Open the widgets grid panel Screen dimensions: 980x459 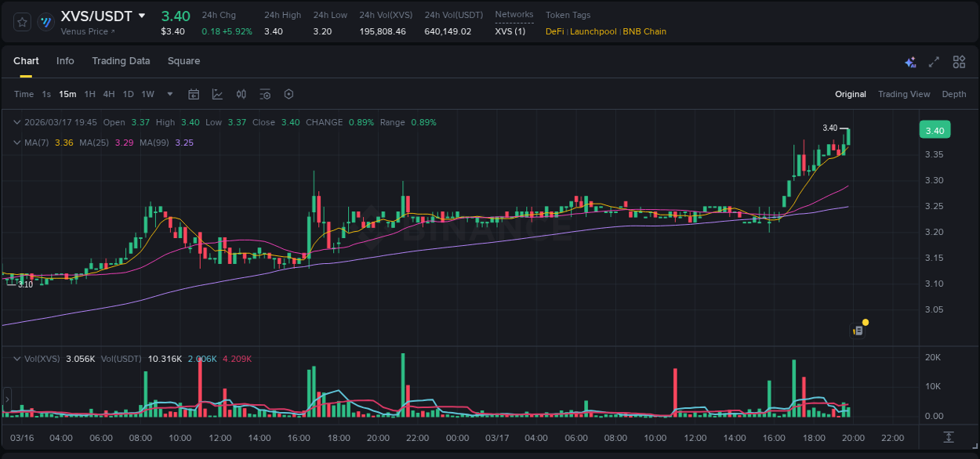[957, 61]
